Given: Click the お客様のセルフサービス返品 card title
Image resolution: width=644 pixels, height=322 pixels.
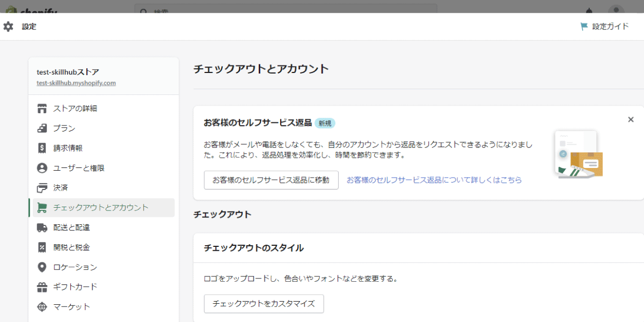Looking at the screenshot, I should tap(258, 123).
